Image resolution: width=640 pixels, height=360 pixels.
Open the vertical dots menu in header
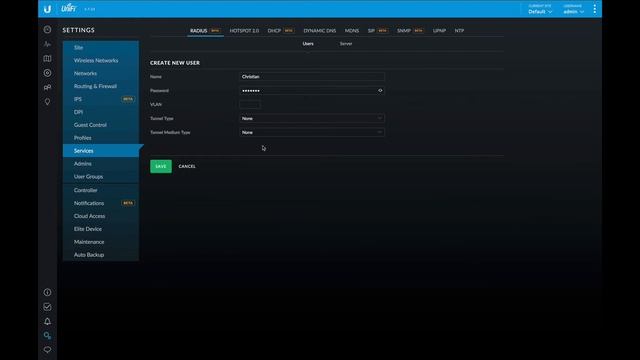594,9
